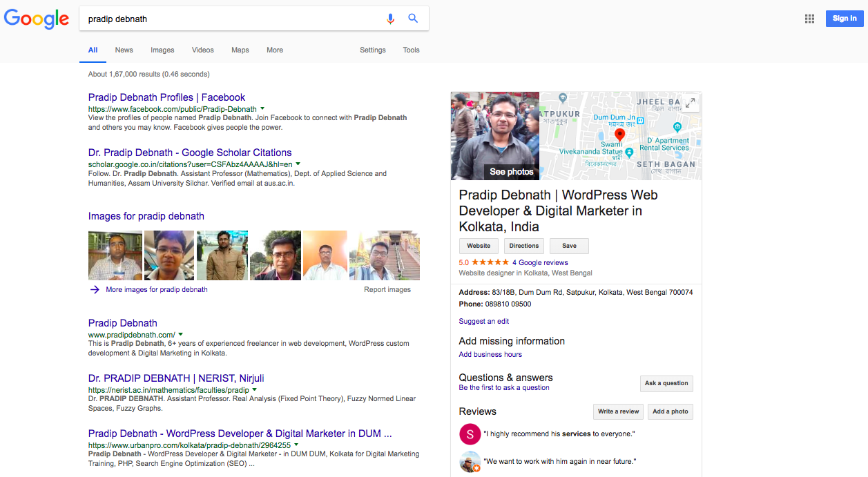Click 'Be the first to ask a question'
868x477 pixels.
point(504,388)
